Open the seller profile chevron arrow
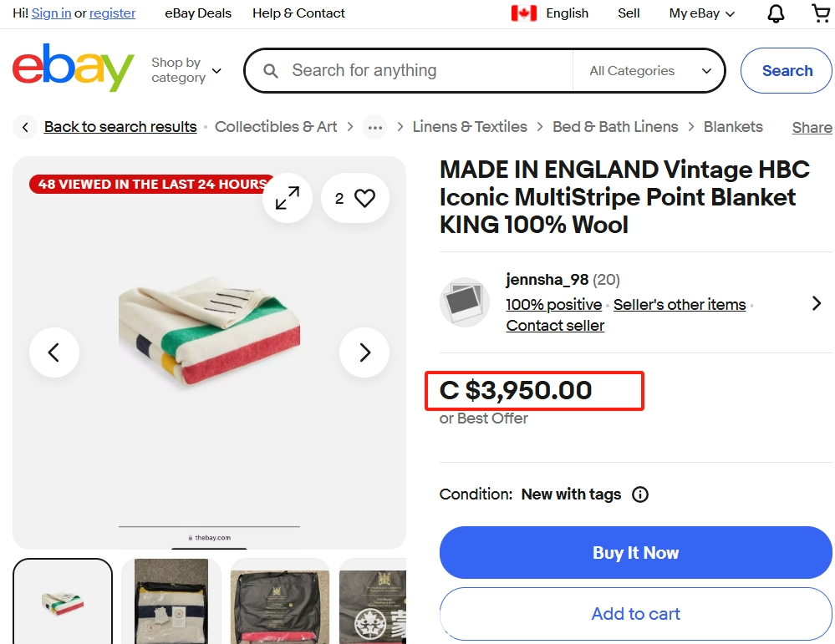Viewport: 835px width, 644px height. click(817, 303)
